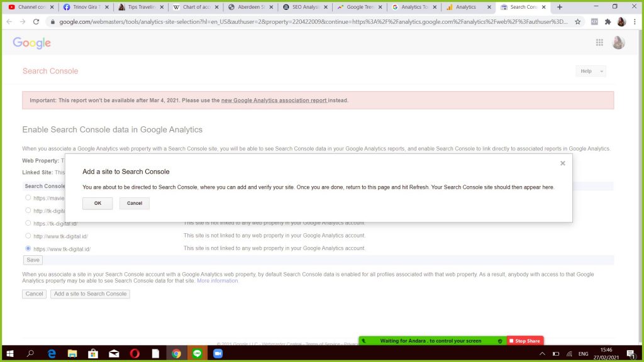Image resolution: width=644 pixels, height=362 pixels.
Task: Open LINE from the taskbar
Action: pyautogui.click(x=197, y=354)
